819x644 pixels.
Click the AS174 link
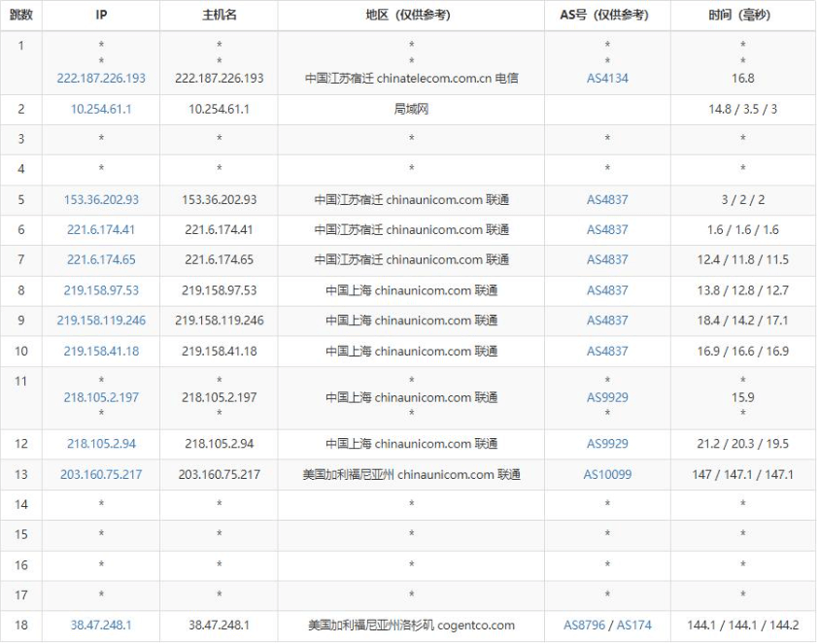634,626
